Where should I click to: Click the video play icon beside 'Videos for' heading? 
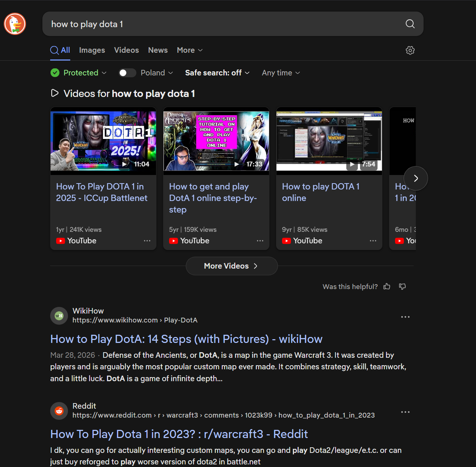coord(55,93)
